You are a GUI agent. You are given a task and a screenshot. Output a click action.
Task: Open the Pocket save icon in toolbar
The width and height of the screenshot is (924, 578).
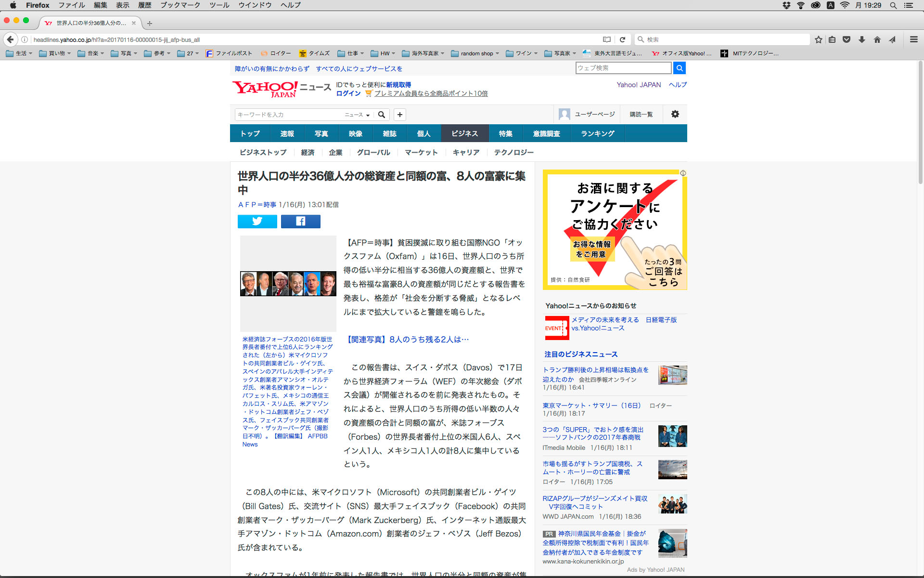click(847, 39)
